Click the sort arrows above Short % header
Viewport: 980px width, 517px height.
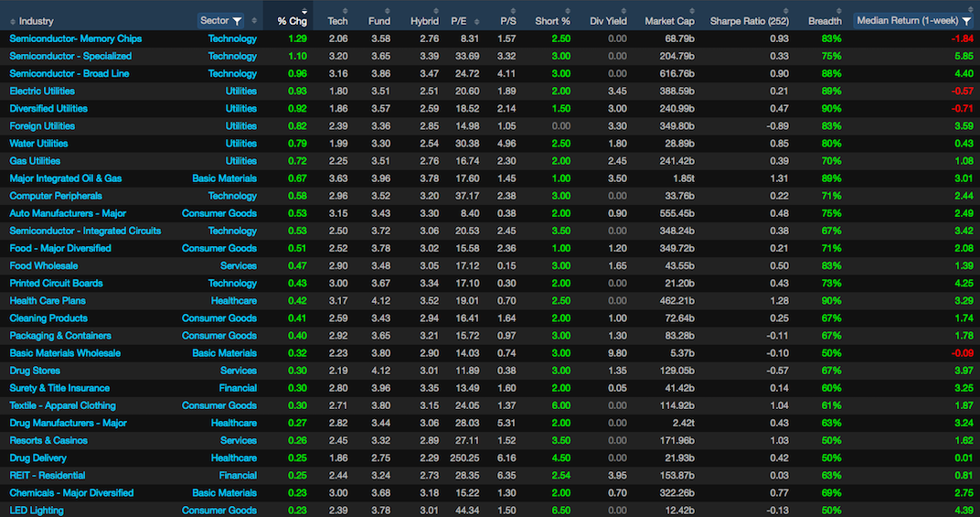[568, 11]
